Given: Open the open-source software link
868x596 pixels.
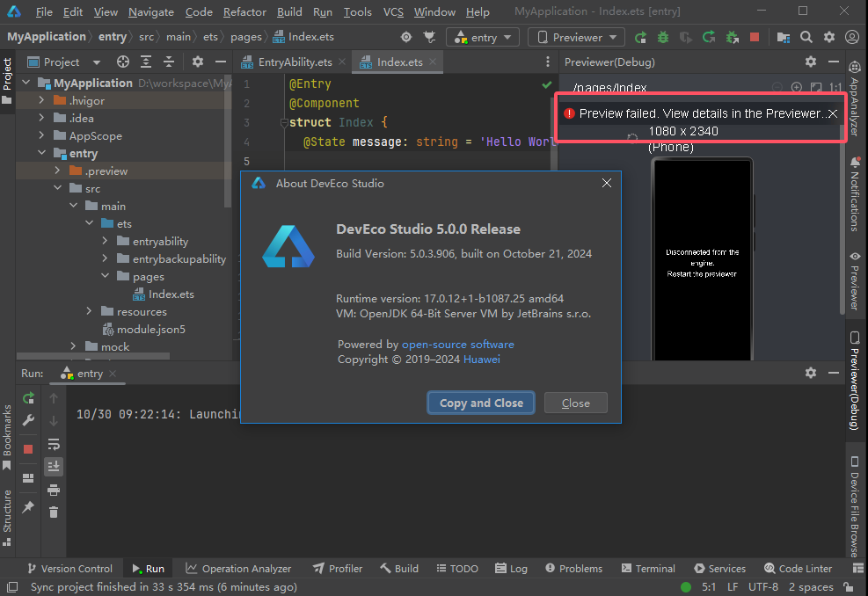Looking at the screenshot, I should [458, 345].
